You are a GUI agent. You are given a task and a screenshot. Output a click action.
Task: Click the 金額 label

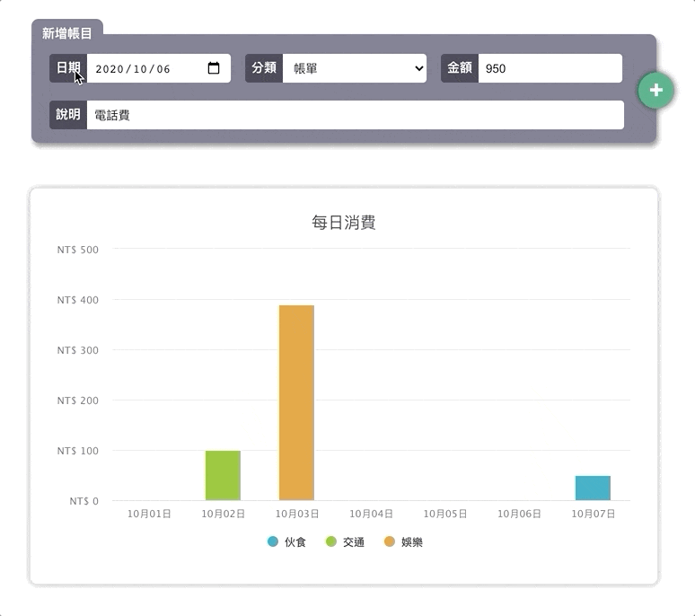[x=460, y=68]
